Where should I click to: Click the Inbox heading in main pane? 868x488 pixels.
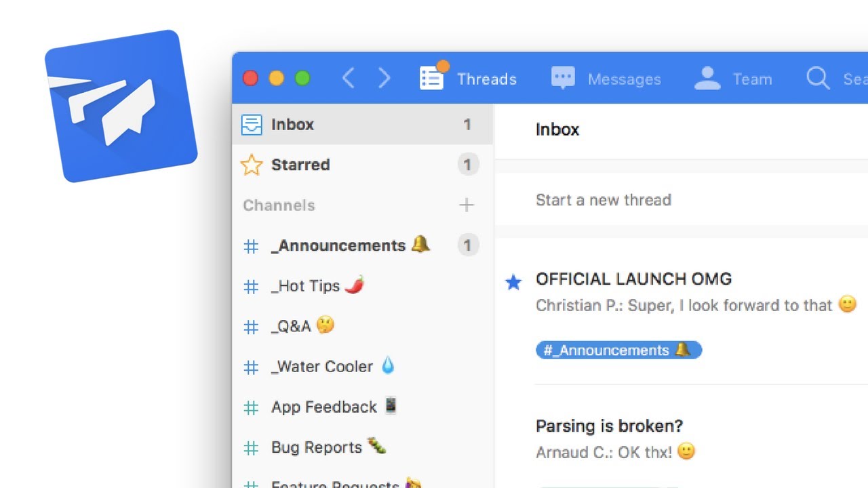(557, 129)
